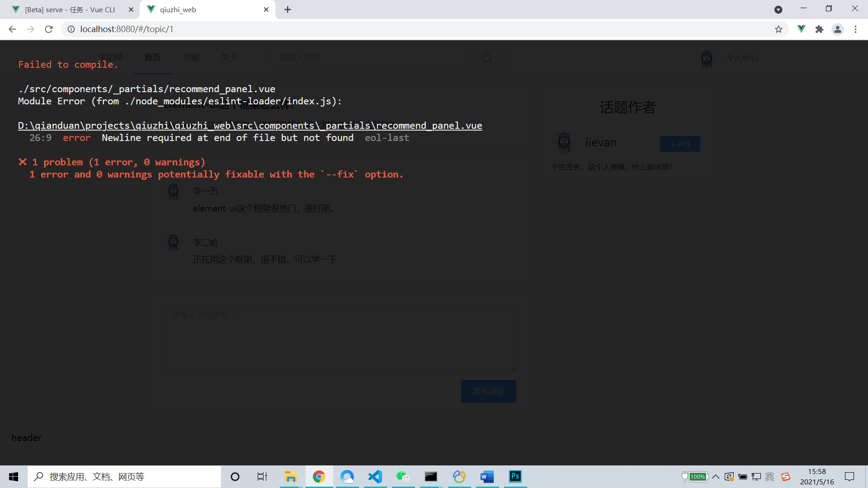Open Visual Studio Code from taskbar
Viewport: 868px width, 488px height.
pos(375,477)
